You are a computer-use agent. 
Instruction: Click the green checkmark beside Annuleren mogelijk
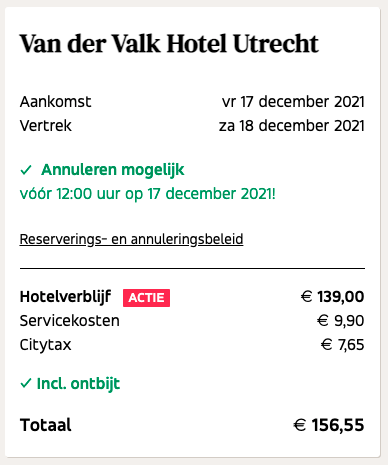pyautogui.click(x=26, y=170)
